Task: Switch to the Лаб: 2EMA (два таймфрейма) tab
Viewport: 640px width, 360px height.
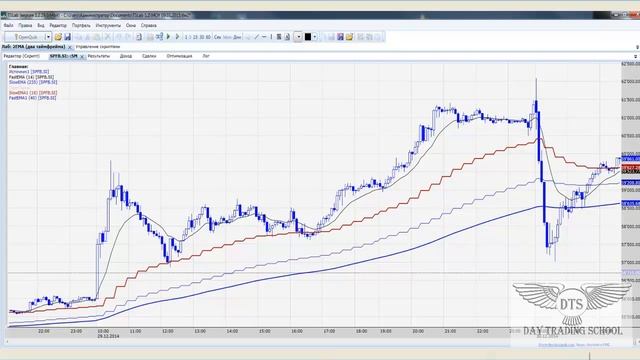Action: click(x=33, y=47)
